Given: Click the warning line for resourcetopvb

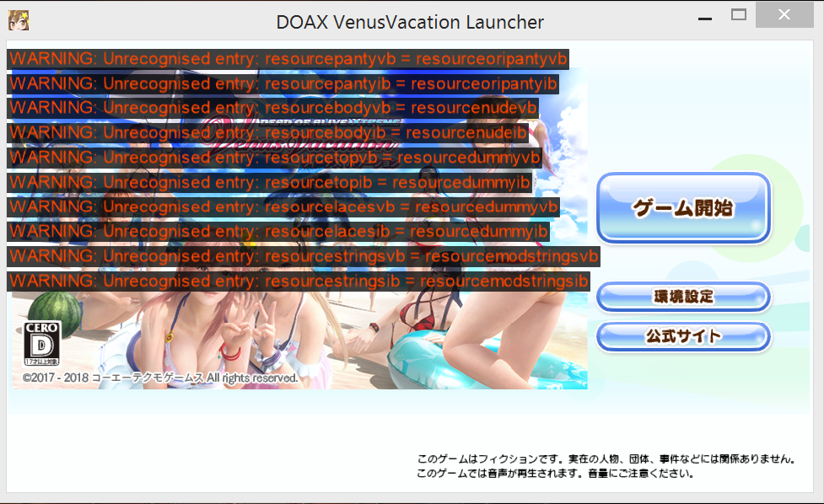Looking at the screenshot, I should click(x=275, y=158).
